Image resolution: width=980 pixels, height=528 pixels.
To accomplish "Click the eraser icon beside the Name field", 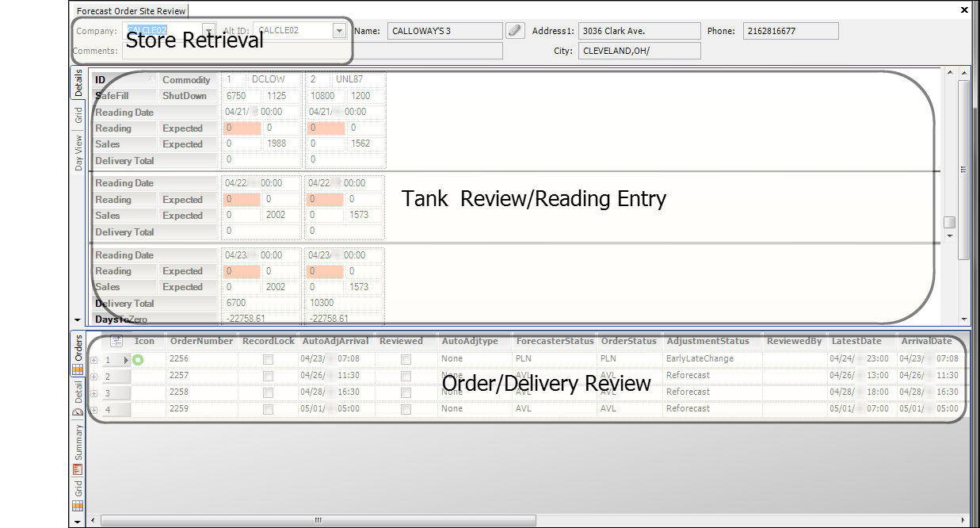I will (x=515, y=31).
